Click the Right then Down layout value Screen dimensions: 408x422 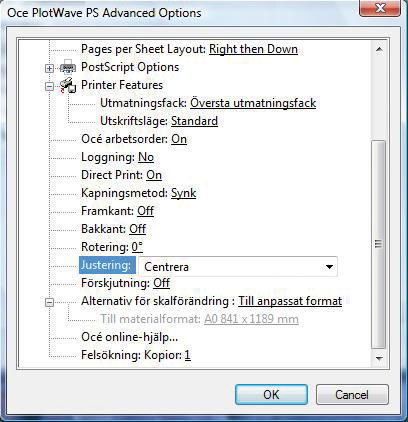point(253,49)
